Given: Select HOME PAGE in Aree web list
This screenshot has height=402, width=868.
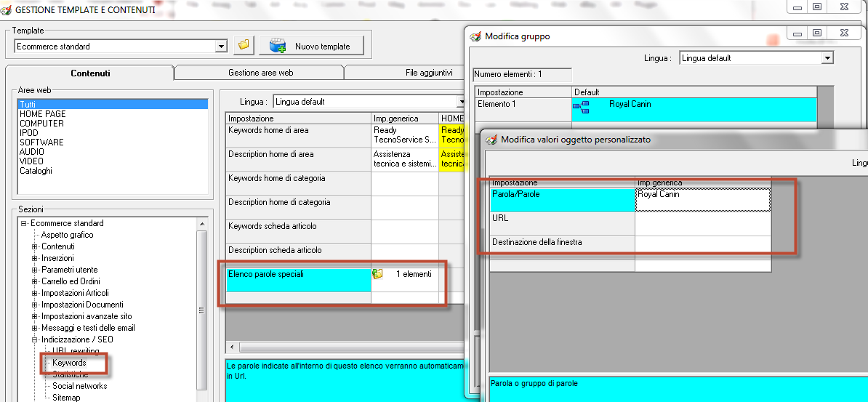Looking at the screenshot, I should [x=43, y=113].
